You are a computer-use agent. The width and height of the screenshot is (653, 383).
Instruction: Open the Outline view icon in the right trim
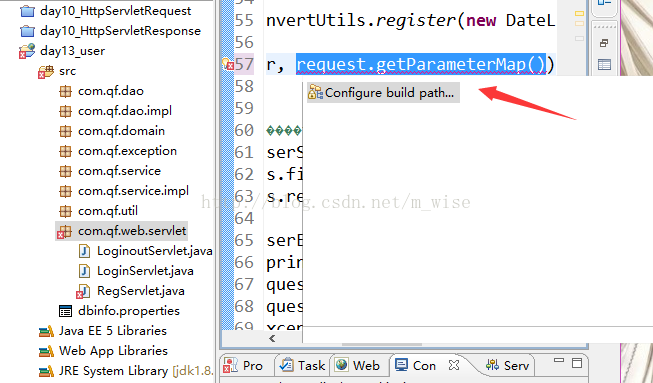[x=604, y=65]
